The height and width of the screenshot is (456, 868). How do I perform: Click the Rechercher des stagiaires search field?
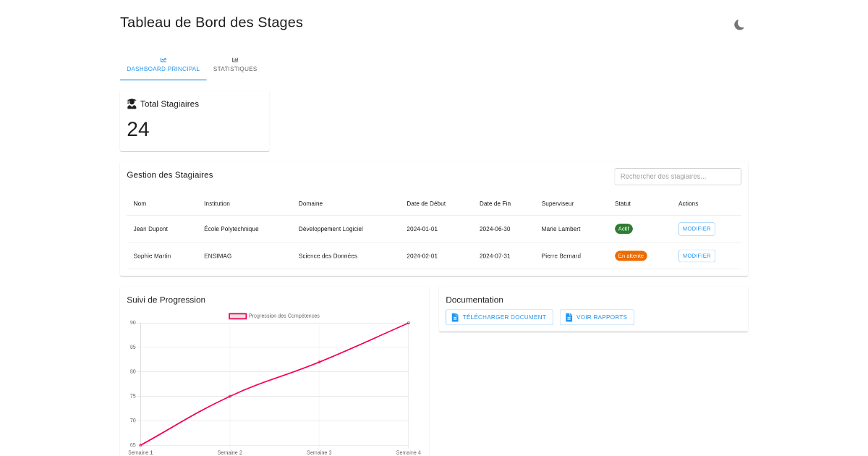tap(677, 176)
